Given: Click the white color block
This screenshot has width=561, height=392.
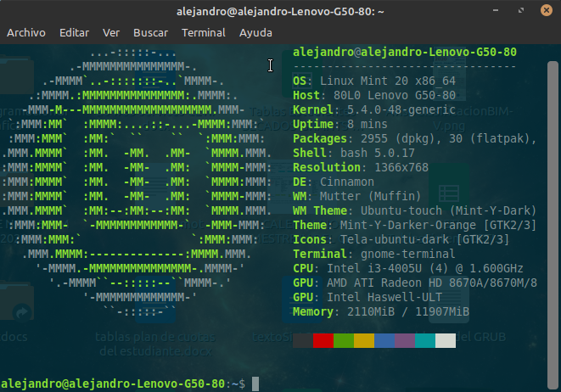Looking at the screenshot, I should point(446,340).
